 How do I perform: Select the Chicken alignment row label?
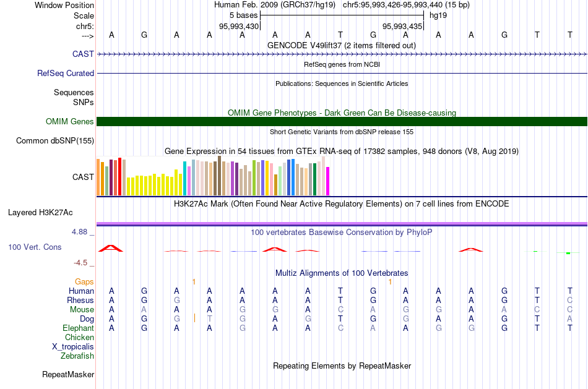click(x=79, y=337)
